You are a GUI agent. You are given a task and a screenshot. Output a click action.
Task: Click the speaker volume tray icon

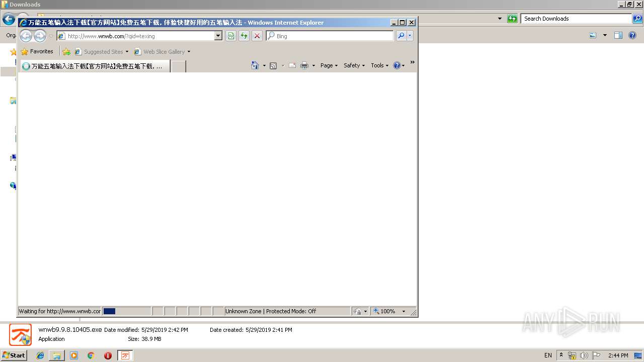pyautogui.click(x=584, y=355)
